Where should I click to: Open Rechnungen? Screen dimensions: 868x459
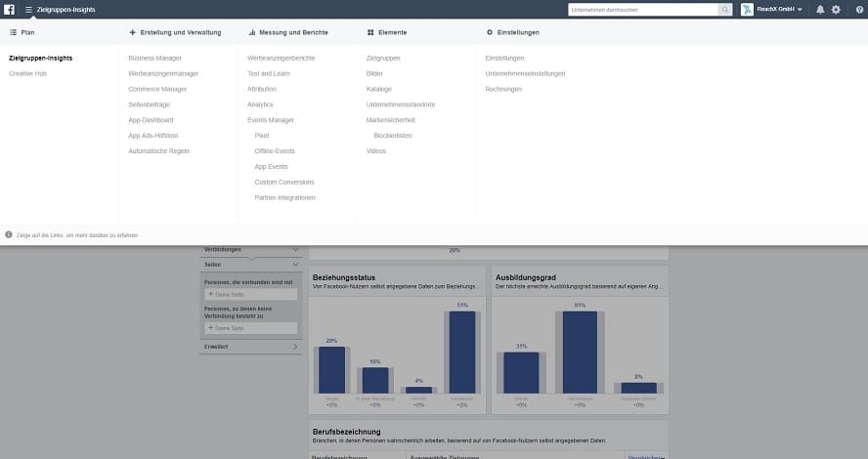503,89
